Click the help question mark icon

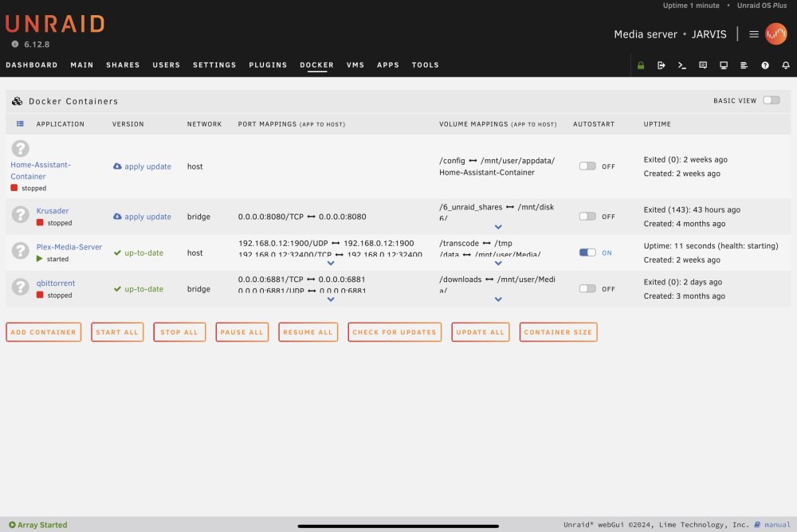[x=765, y=65]
